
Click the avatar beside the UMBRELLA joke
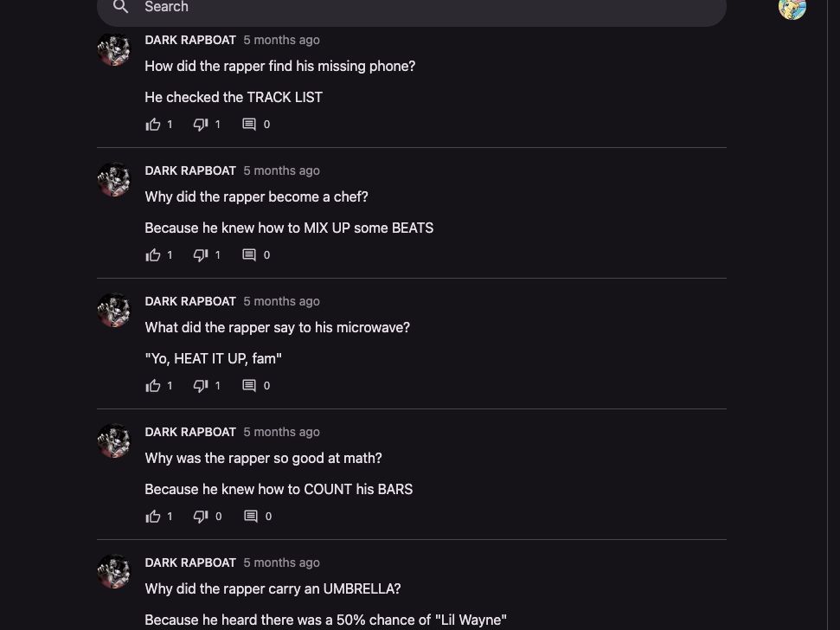[x=114, y=571]
